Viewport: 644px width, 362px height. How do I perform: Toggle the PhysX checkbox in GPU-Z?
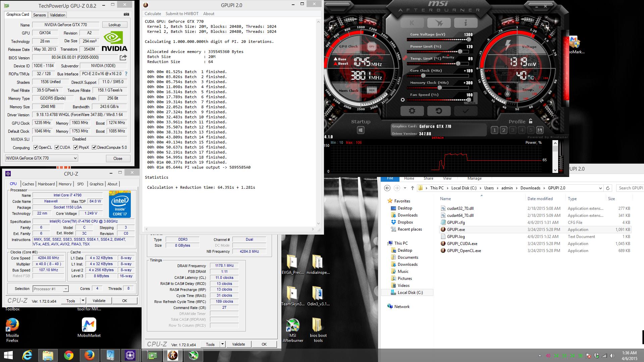coord(76,147)
